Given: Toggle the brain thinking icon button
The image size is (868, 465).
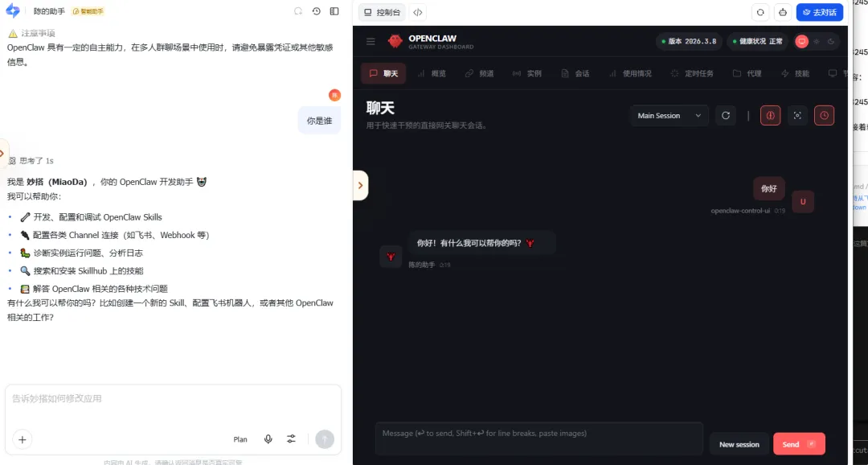Looking at the screenshot, I should [770, 115].
